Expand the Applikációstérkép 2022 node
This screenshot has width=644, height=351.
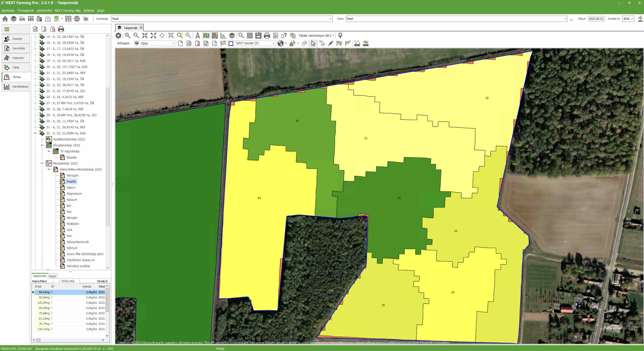(42, 139)
